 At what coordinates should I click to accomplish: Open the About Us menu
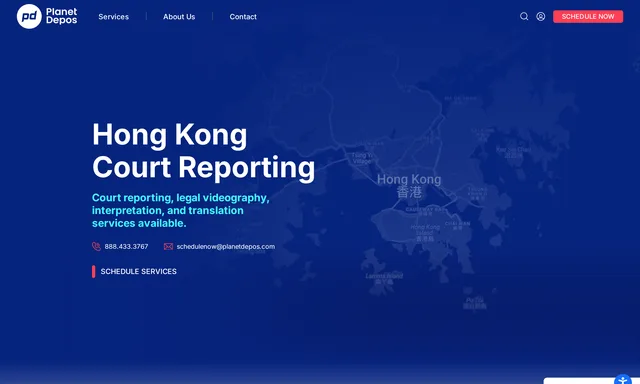(x=179, y=17)
